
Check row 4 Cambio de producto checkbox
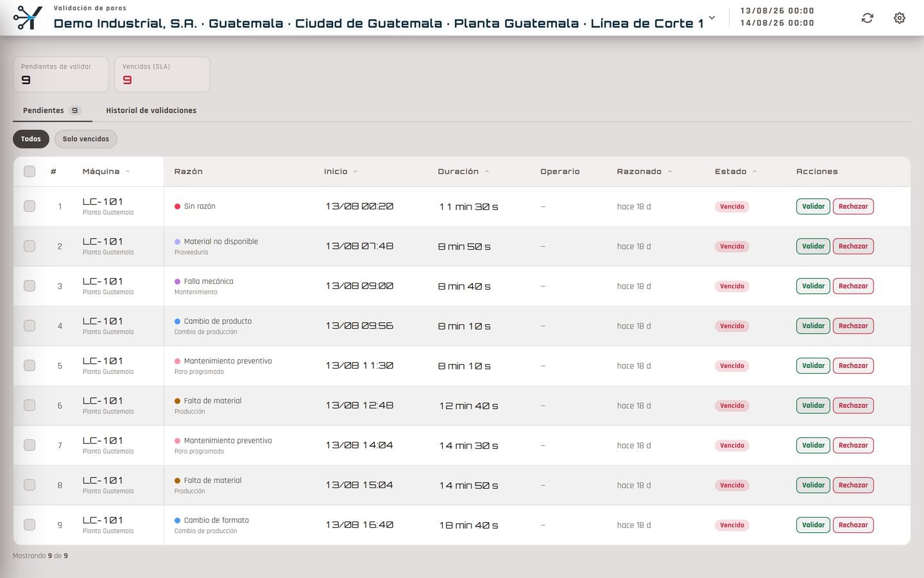pos(30,326)
